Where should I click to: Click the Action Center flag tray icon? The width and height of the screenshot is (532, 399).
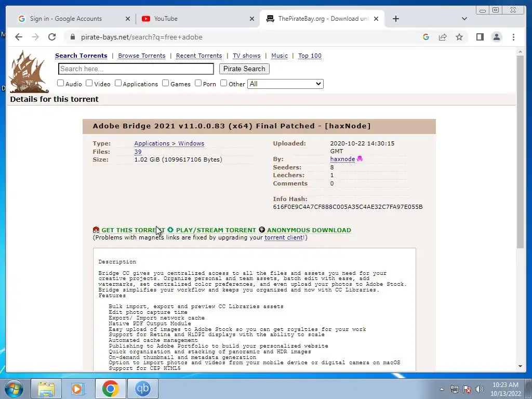467,389
